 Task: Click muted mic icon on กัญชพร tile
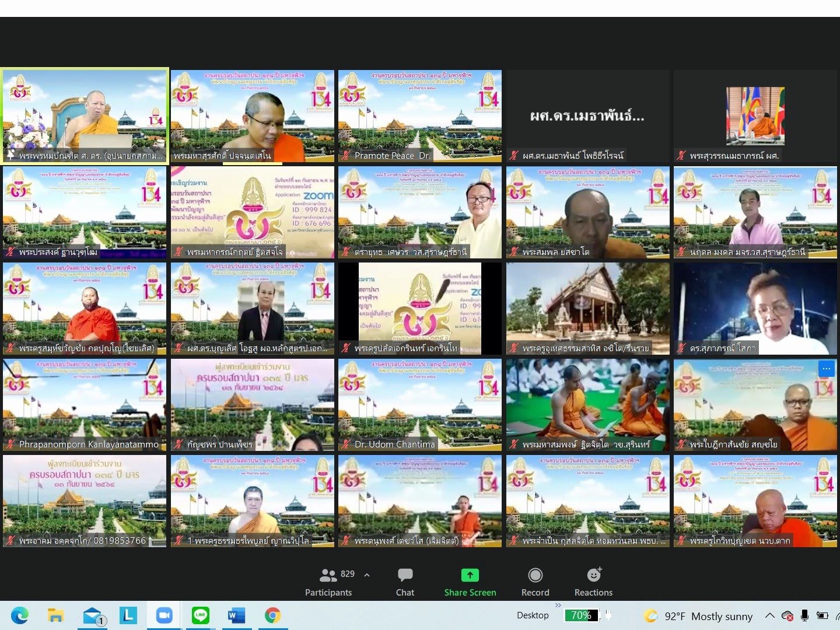click(178, 444)
